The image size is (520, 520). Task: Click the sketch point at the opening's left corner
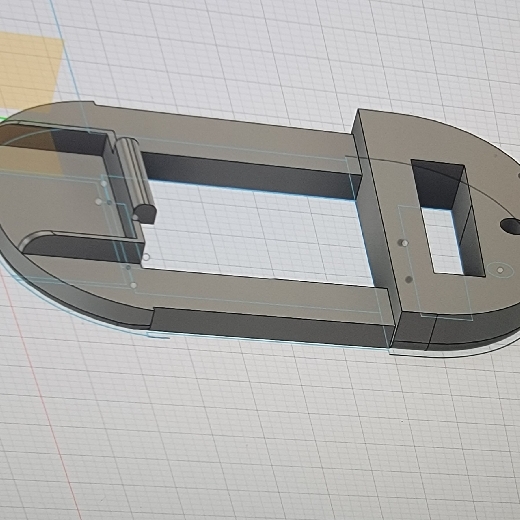click(x=146, y=257)
